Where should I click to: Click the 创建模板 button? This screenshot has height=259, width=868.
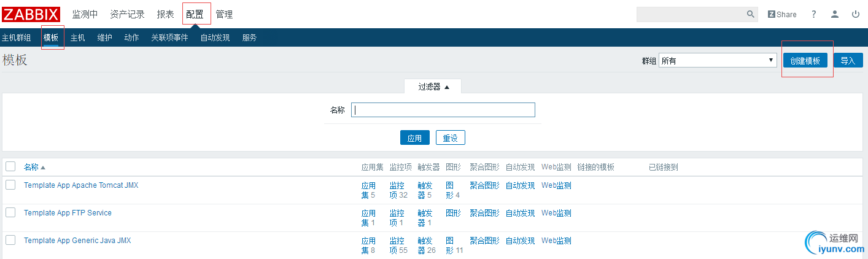[x=805, y=60]
